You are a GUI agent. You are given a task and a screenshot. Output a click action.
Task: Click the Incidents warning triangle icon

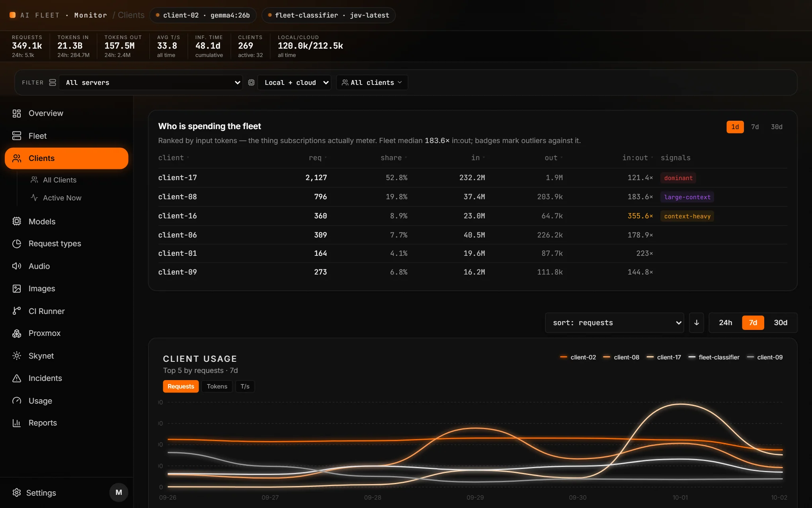17,378
